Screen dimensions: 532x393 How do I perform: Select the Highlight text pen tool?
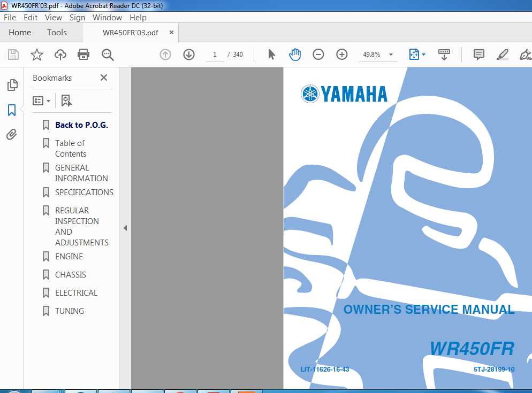pos(503,55)
